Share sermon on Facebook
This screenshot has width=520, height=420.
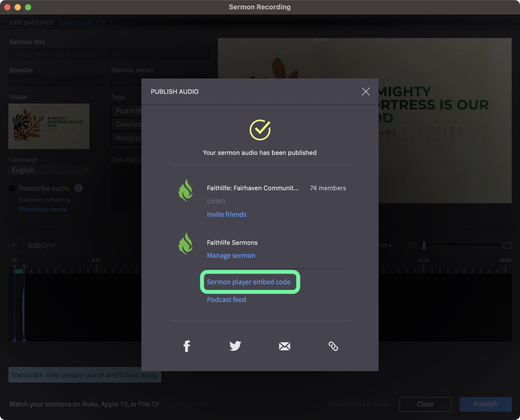click(x=187, y=346)
